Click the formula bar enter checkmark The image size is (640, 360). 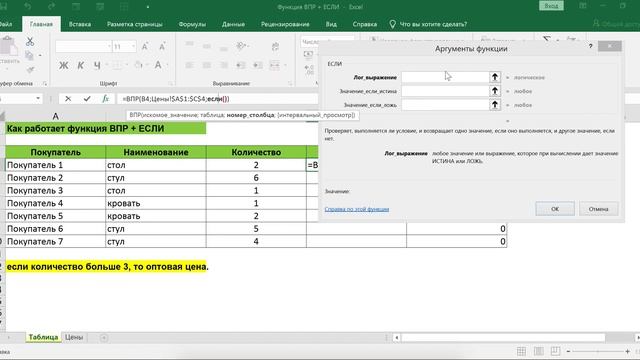pos(87,99)
